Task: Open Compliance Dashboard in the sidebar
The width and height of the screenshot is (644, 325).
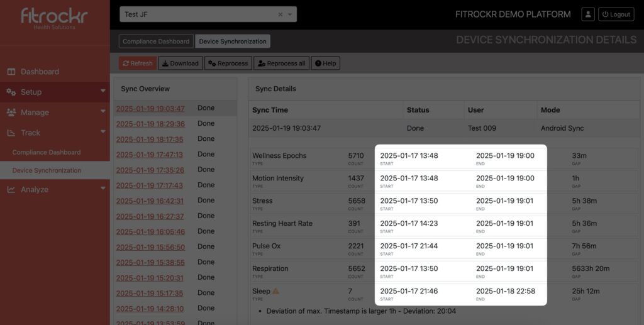Action: click(x=47, y=152)
